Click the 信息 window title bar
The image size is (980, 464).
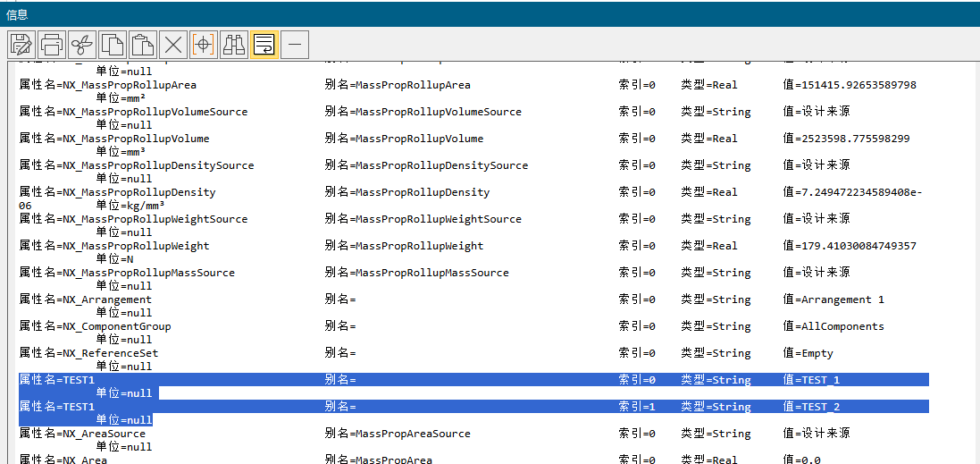point(490,14)
